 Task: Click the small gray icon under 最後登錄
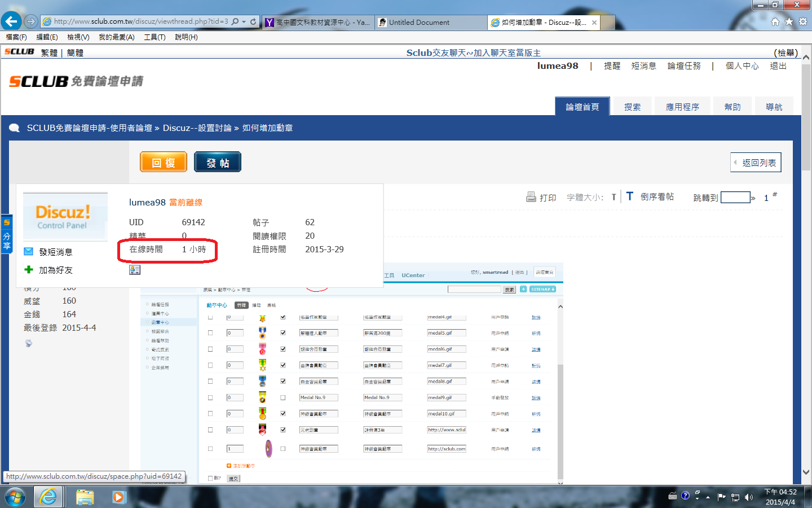click(x=28, y=343)
